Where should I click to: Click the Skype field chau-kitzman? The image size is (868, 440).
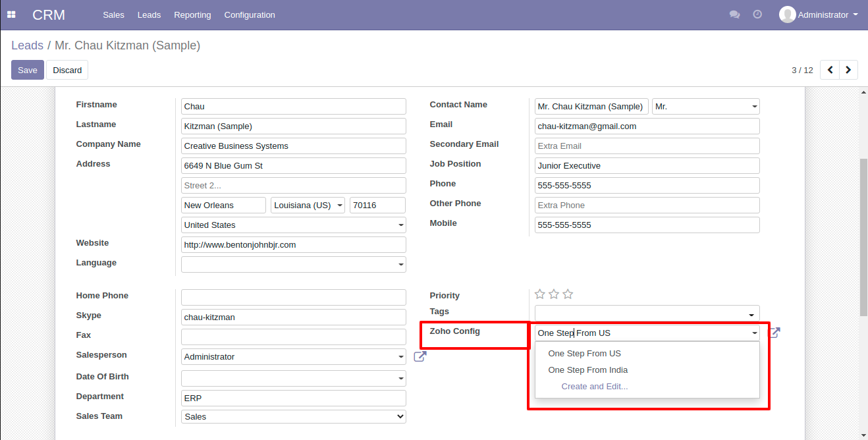tap(294, 317)
